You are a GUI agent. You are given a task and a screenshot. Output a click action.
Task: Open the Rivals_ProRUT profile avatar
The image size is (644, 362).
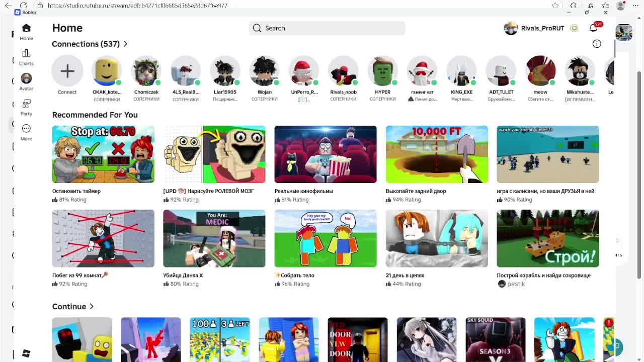(511, 28)
